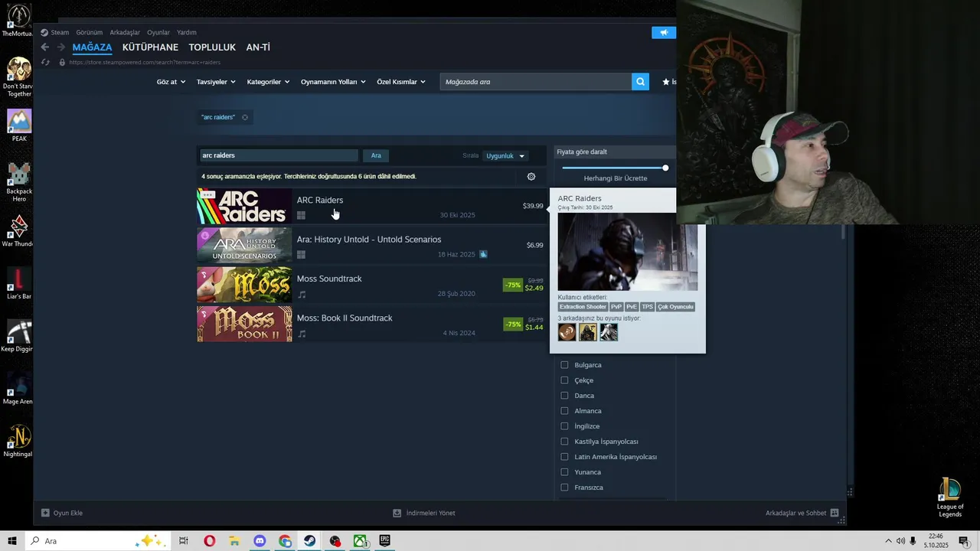Click the Extraction Shooter tag in popup
Viewport: 980px width, 551px height.
pyautogui.click(x=583, y=307)
